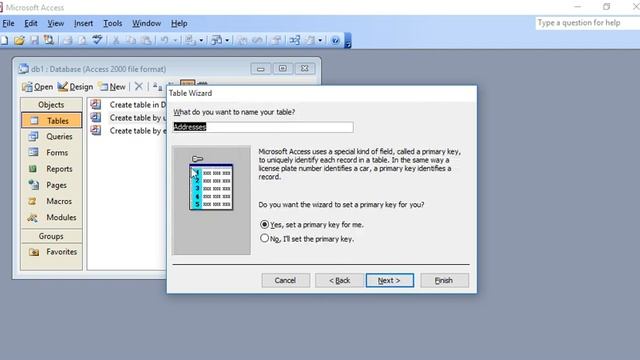Click the Spelling checkmark toolbar icon
The width and height of the screenshot is (640, 360).
coord(97,40)
